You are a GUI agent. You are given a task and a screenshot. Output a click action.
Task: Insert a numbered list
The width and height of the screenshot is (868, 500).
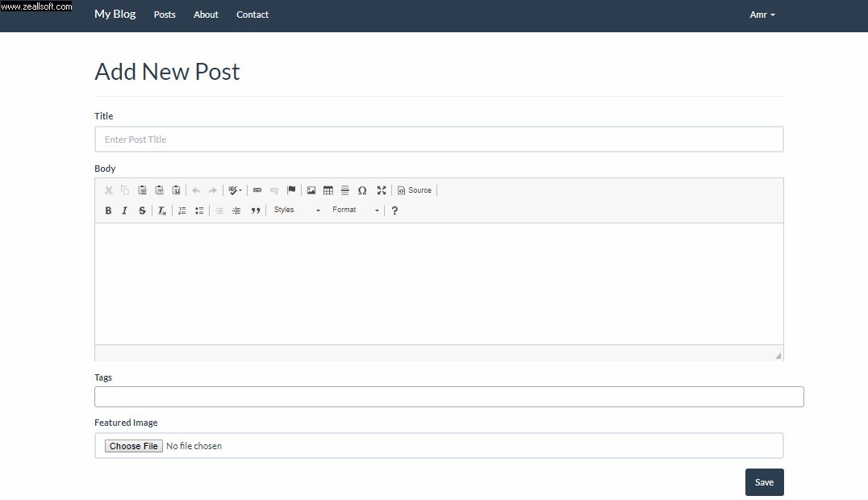click(x=182, y=210)
